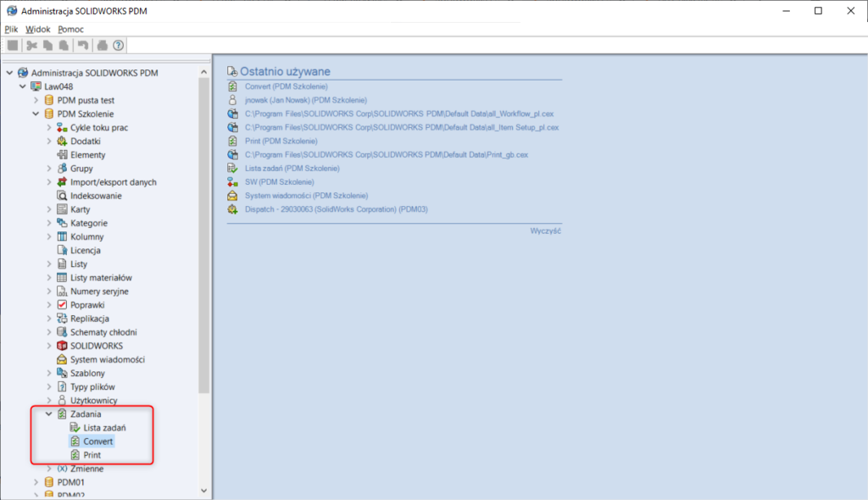Click the Wyczyść link to clear recents
Screen dimensions: 868x500
545,231
